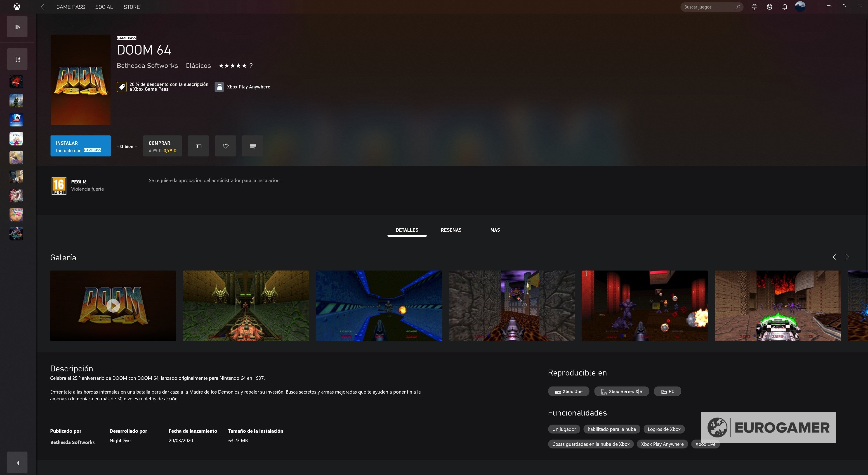The width and height of the screenshot is (868, 475).
Task: Open the sort order button in sidebar
Action: click(x=17, y=59)
